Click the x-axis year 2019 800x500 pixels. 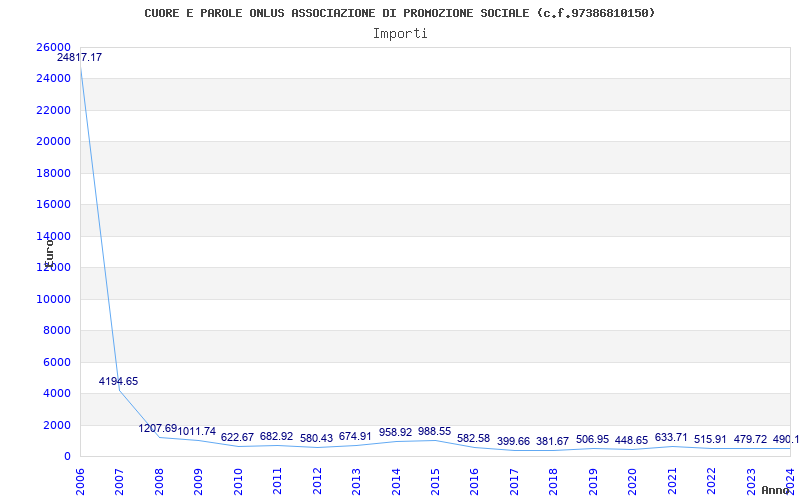[593, 482]
